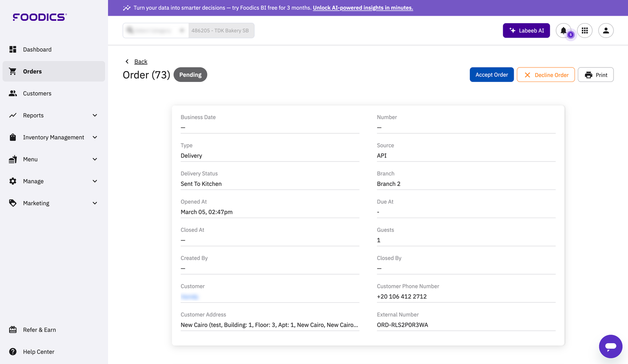Open Reports in the sidebar
Screen dimensions: 628x364
pos(54,115)
